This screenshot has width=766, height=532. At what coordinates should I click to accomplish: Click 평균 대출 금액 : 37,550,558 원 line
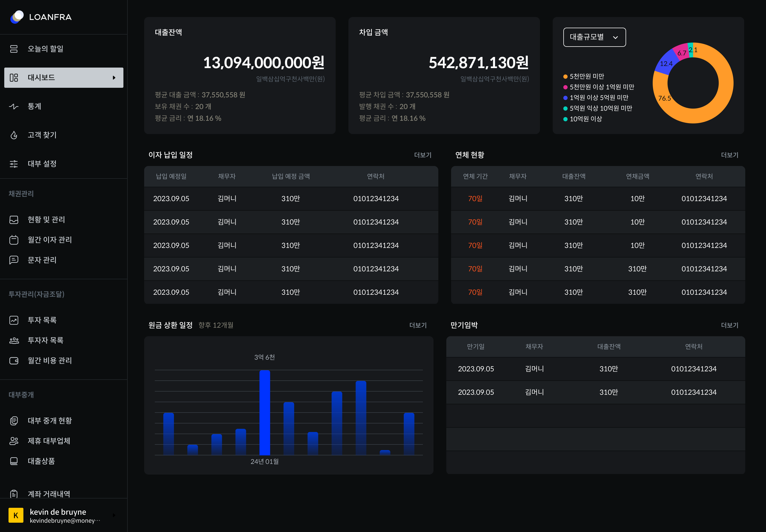[x=200, y=95]
